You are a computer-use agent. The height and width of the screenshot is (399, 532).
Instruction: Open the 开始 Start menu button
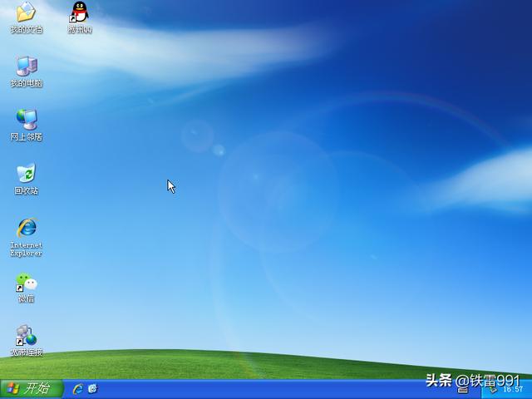point(32,389)
